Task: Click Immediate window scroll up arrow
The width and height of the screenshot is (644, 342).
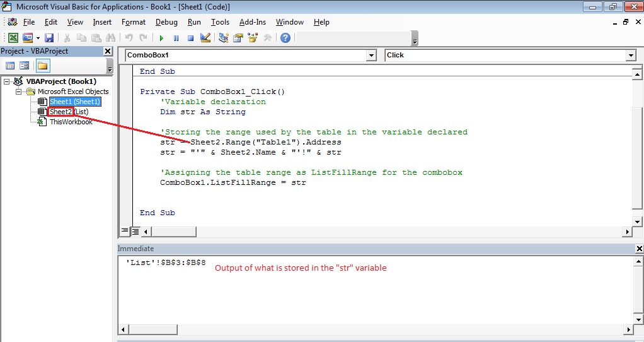Action: click(x=639, y=261)
